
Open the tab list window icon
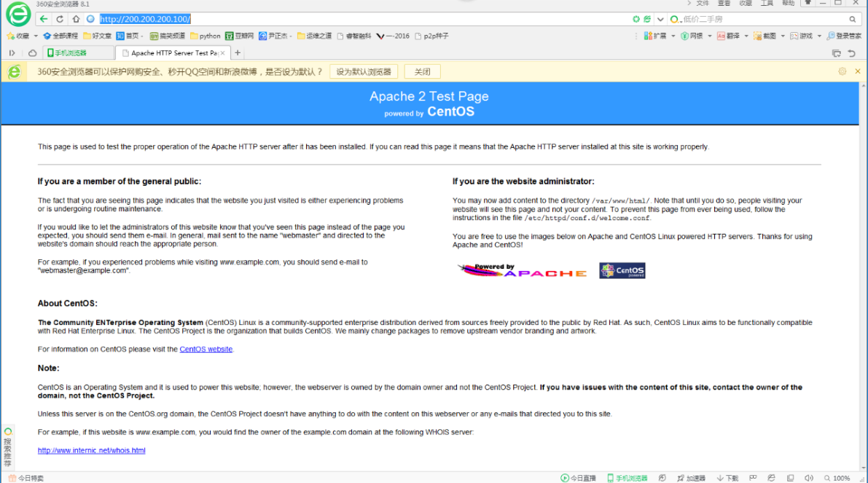click(837, 53)
